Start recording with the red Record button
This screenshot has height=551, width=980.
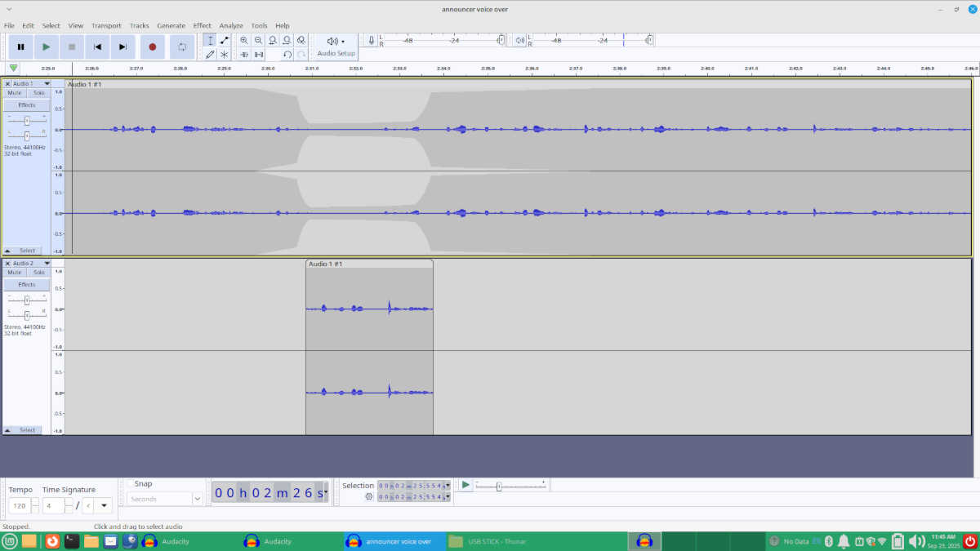click(x=153, y=47)
